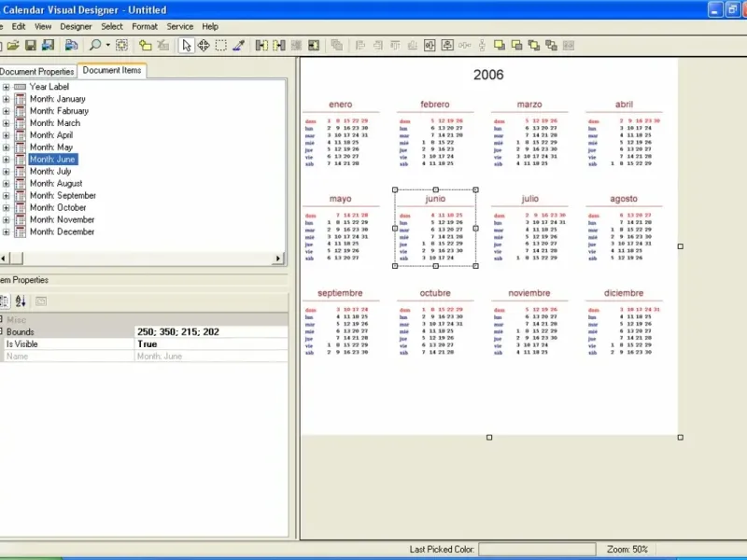Expand the Month: January tree node
The image size is (747, 560).
6,99
